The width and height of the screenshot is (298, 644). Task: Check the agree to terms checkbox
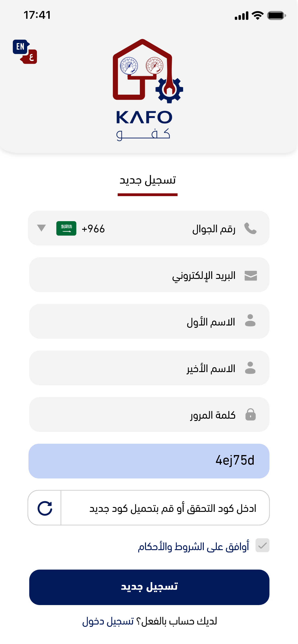(262, 545)
